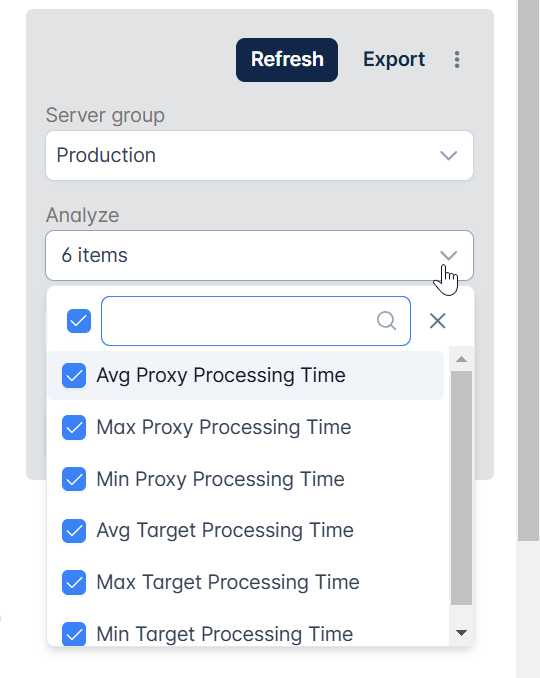Click the scrollbar down arrow

tap(461, 633)
